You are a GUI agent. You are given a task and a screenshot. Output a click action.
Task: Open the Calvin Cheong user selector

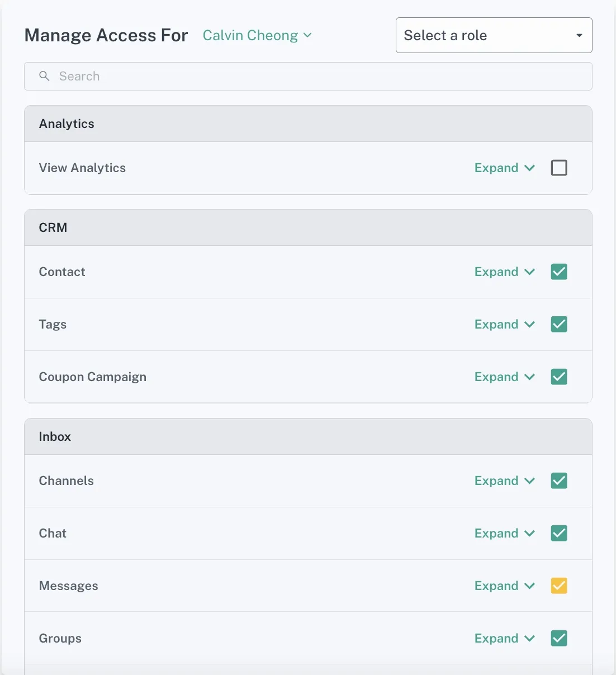pyautogui.click(x=250, y=35)
